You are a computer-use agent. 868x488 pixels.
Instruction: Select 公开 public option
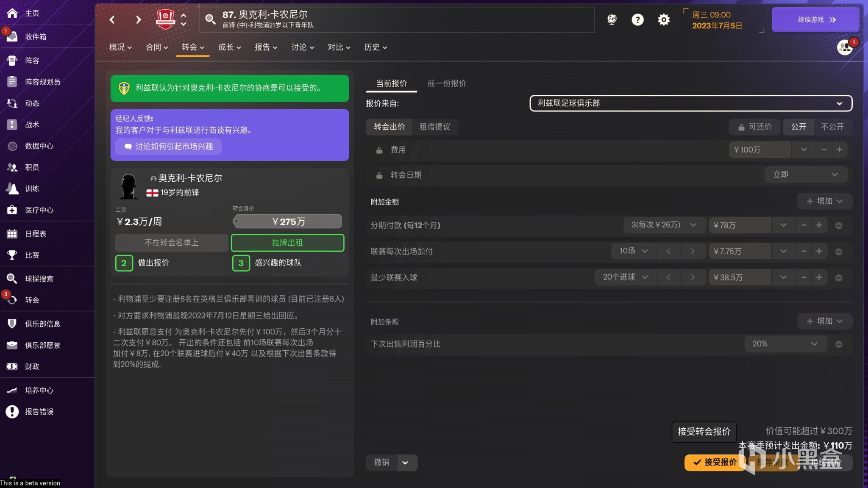point(798,127)
